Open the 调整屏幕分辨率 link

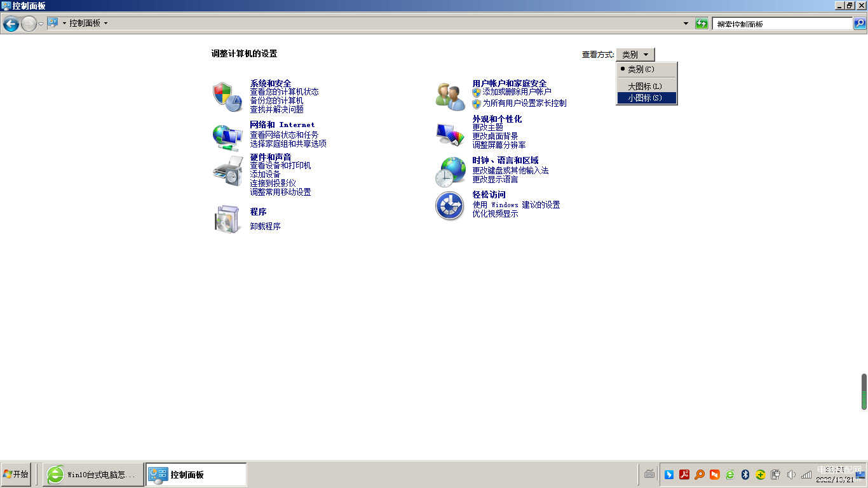[x=499, y=145]
